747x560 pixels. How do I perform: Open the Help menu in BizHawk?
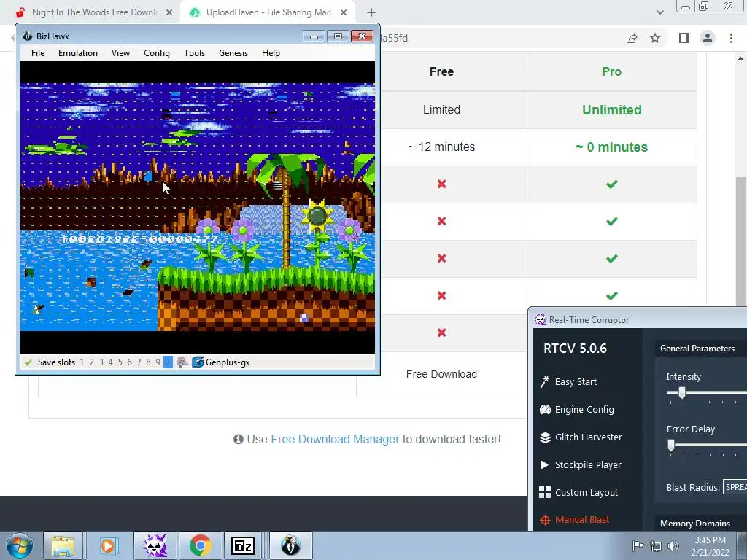(271, 52)
